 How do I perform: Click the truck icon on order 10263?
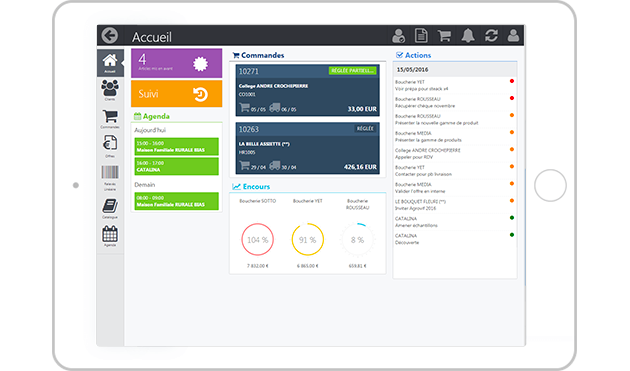click(x=274, y=165)
